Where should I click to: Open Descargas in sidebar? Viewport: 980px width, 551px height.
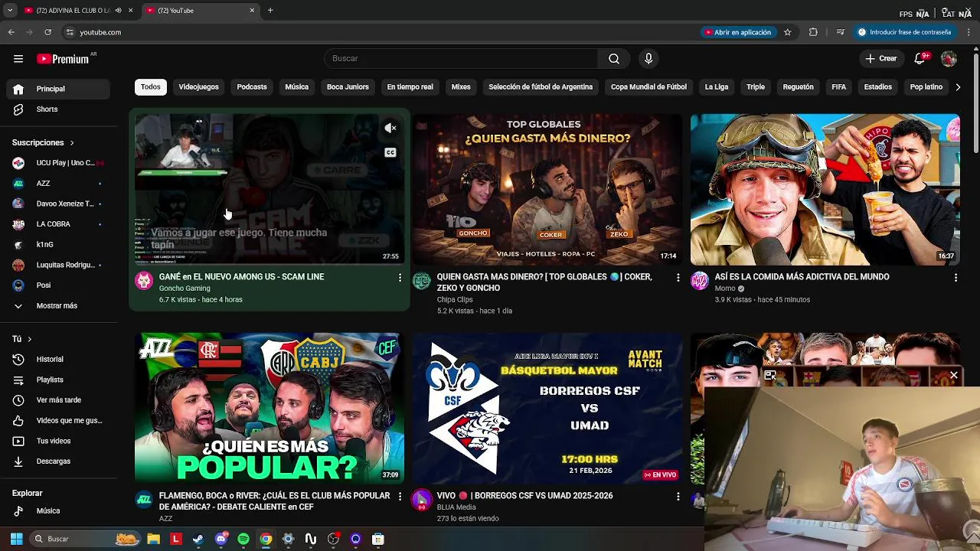point(58,461)
